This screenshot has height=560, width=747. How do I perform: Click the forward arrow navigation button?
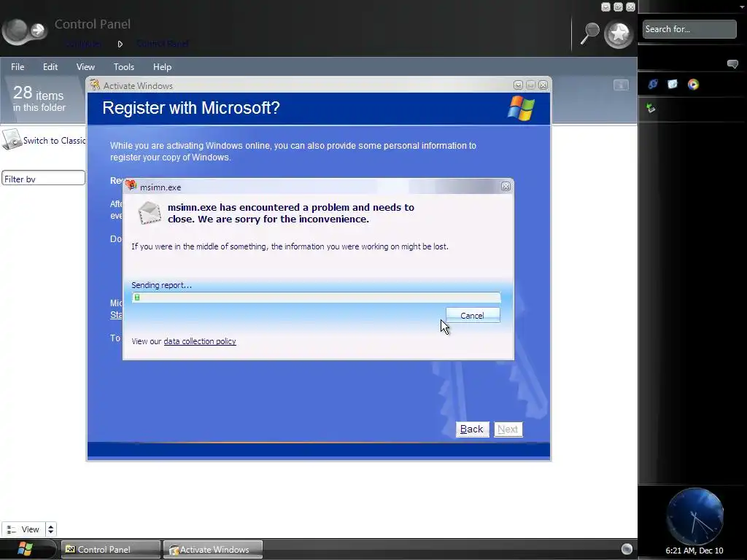[38, 31]
